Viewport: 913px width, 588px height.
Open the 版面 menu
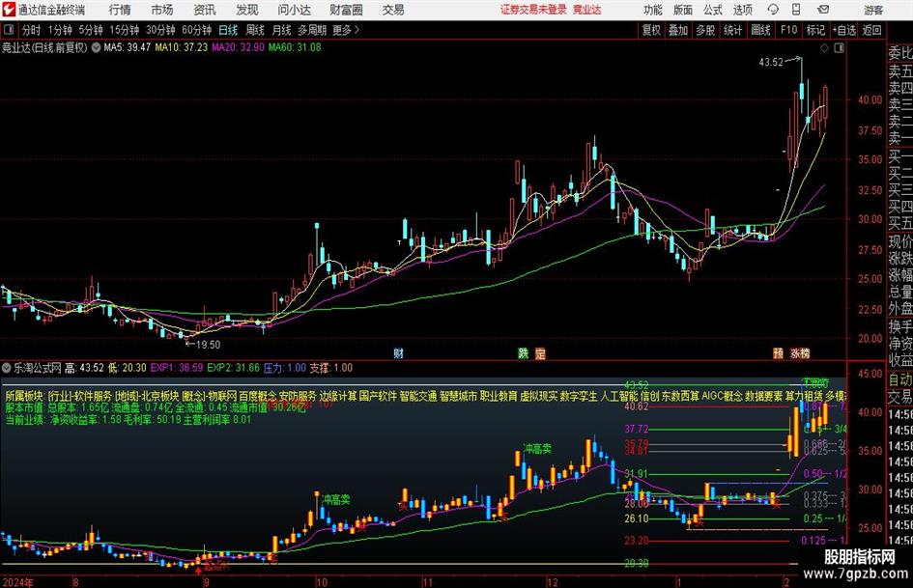pyautogui.click(x=683, y=10)
